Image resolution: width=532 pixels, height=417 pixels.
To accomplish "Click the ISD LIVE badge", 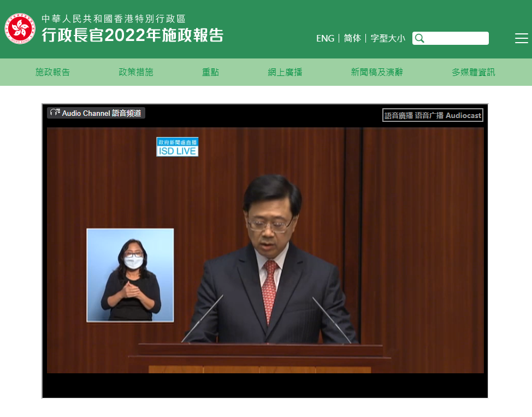I will [177, 147].
